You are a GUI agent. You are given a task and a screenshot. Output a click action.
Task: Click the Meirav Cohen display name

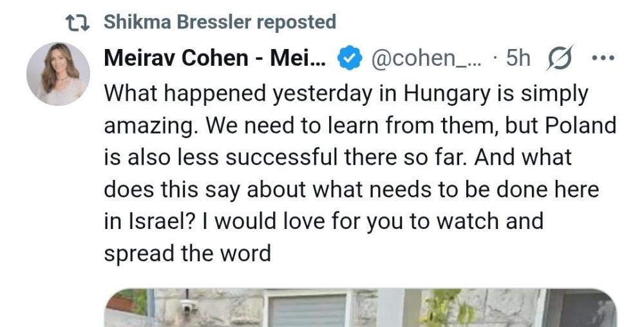point(216,59)
